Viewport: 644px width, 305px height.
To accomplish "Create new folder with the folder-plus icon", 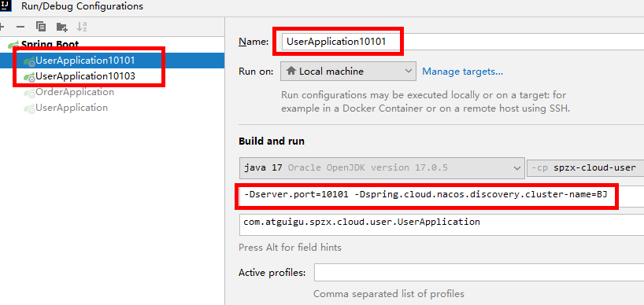I will pos(61,27).
